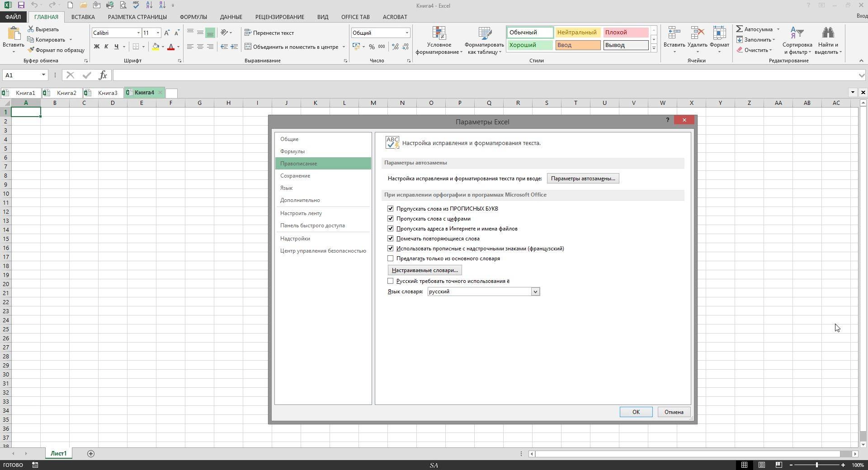
Task: Open the ФАЙЛ tab
Action: [13, 17]
